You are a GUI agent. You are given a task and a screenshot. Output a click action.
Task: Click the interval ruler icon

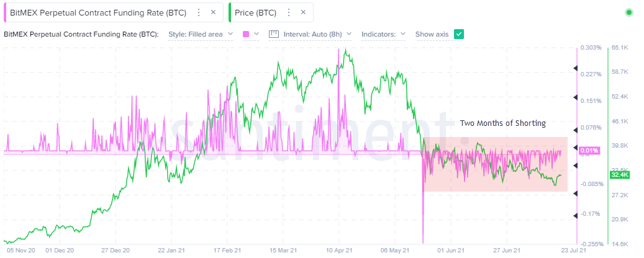coord(273,34)
